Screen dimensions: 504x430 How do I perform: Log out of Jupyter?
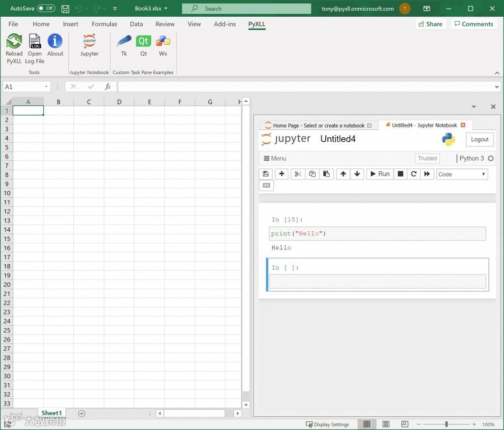tap(479, 139)
